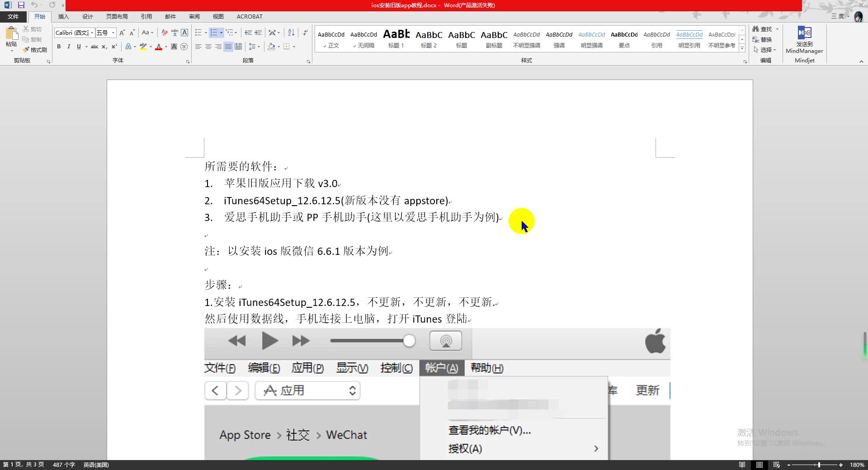This screenshot has width=868, height=470.
Task: Click the Copy (复制) button
Action: [x=32, y=39]
